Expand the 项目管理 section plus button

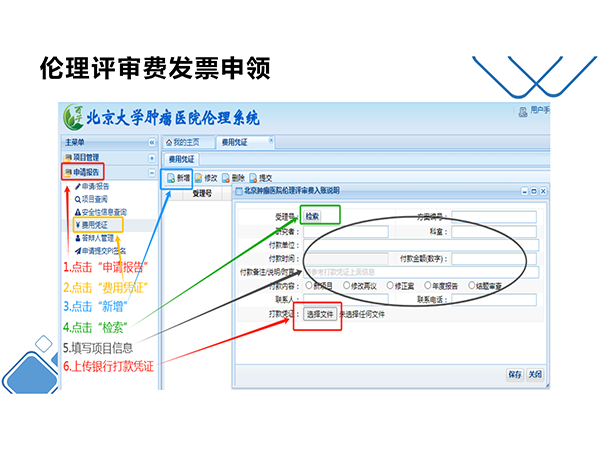click(152, 158)
